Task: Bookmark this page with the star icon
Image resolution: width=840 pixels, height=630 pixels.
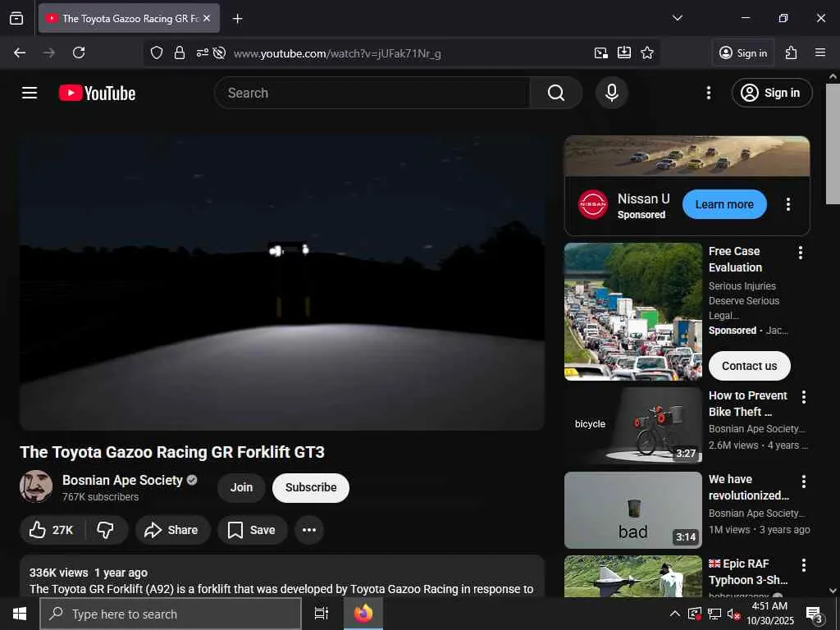Action: (647, 52)
